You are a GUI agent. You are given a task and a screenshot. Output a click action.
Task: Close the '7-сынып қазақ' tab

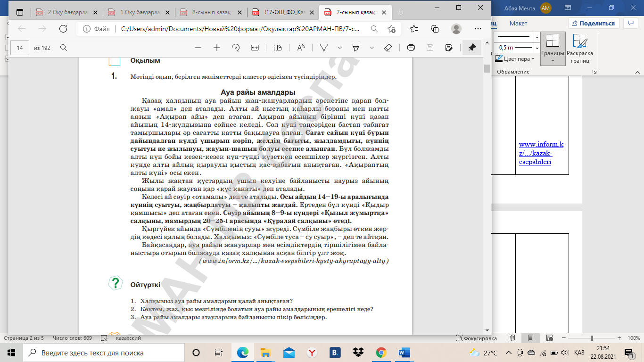pos(383,12)
